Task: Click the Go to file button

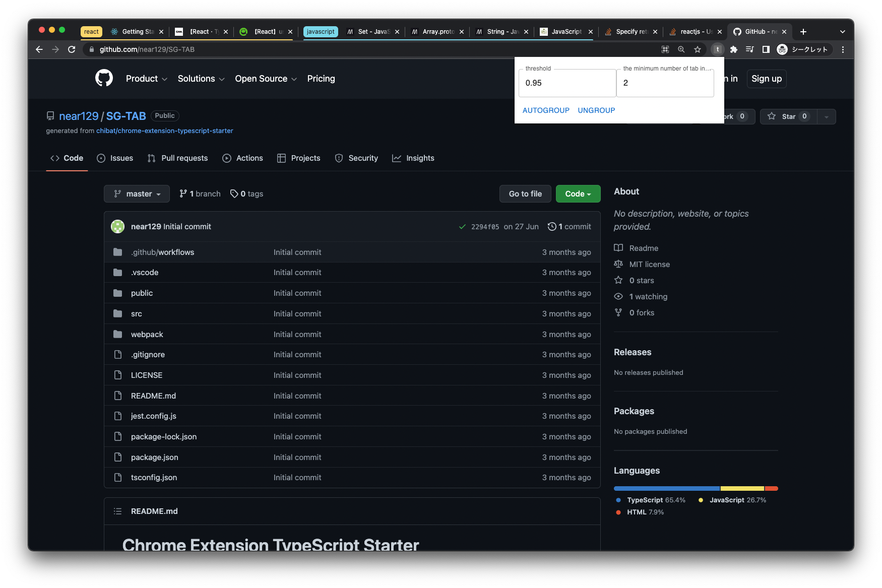Action: point(525,193)
